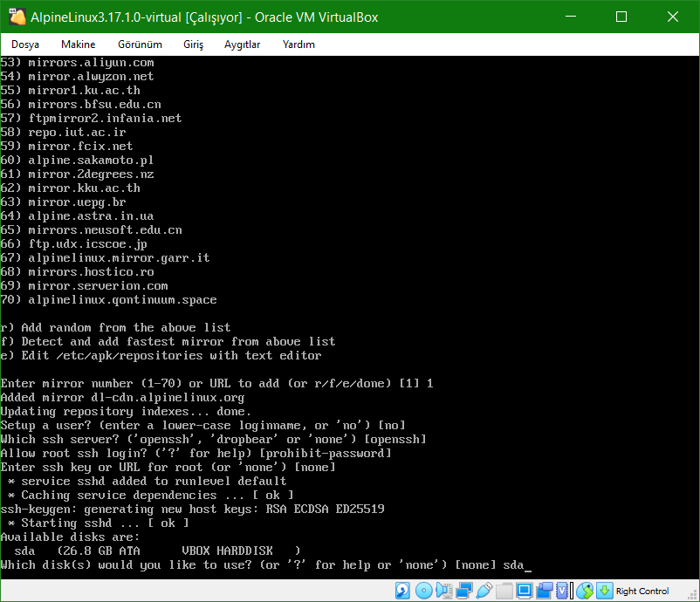
Task: Click the line '66) ftp.udx.icscoe.jp'
Action: coord(73,244)
